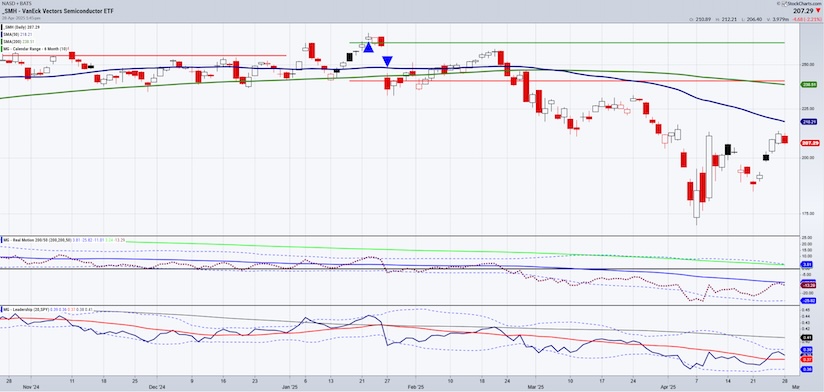Click the "Feb '25" date axis label

tap(415, 386)
